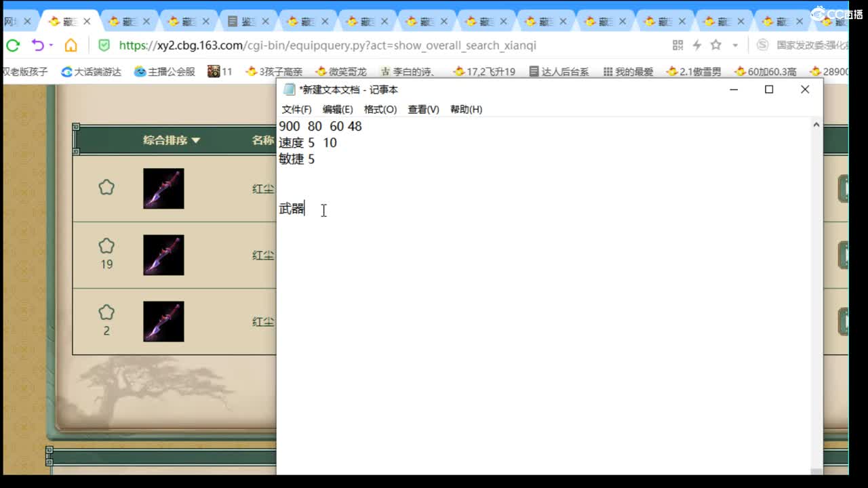
Task: Click the purple back arrow in the browser toolbar
Action: 37,45
